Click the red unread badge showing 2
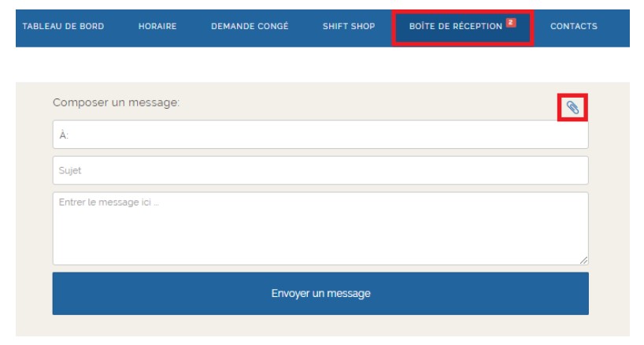 510,23
